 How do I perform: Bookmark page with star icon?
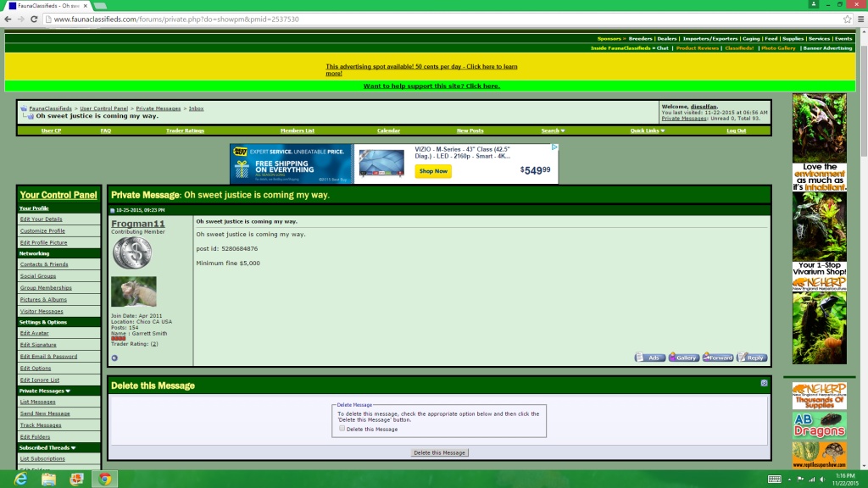847,19
